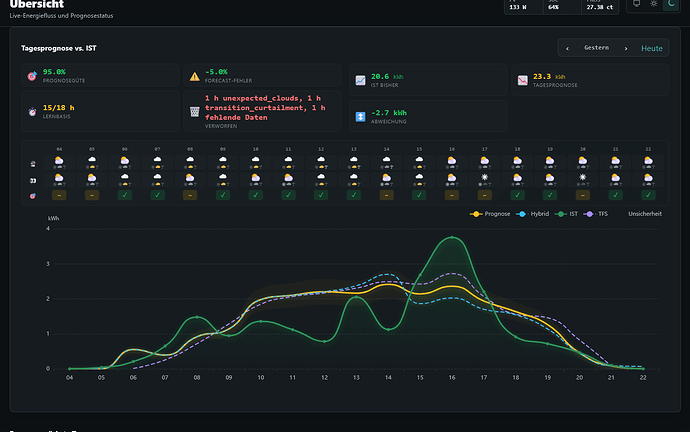Viewport: 690px width, 432px height.
Task: Toggle Hybrid series in chart legend
Action: pyautogui.click(x=532, y=214)
